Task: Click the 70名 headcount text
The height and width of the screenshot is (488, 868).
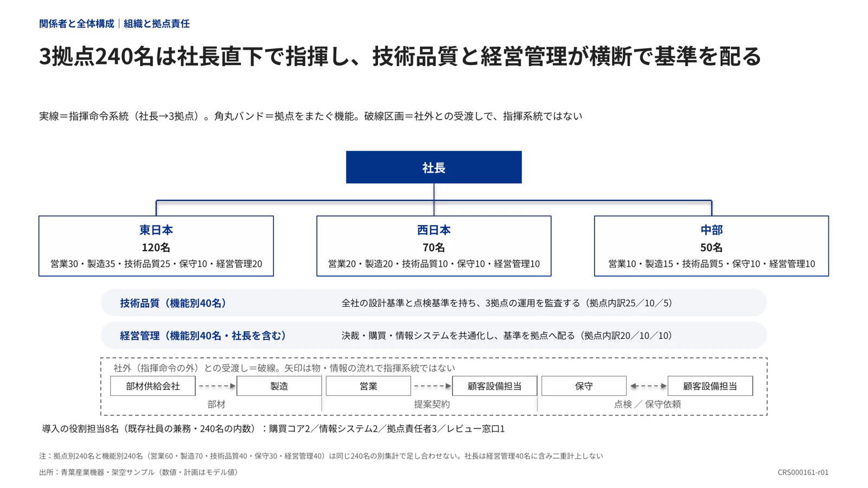Action: point(433,247)
